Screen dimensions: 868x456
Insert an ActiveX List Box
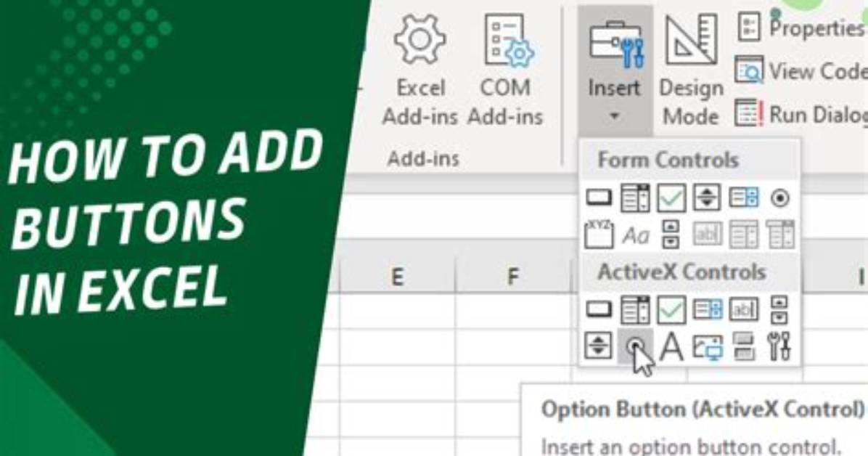pyautogui.click(x=708, y=309)
